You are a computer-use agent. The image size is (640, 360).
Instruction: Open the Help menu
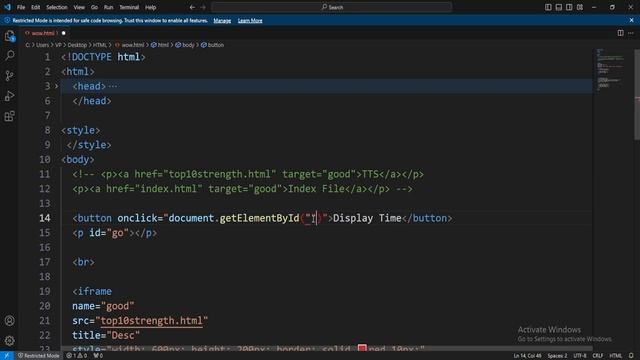tap(151, 7)
